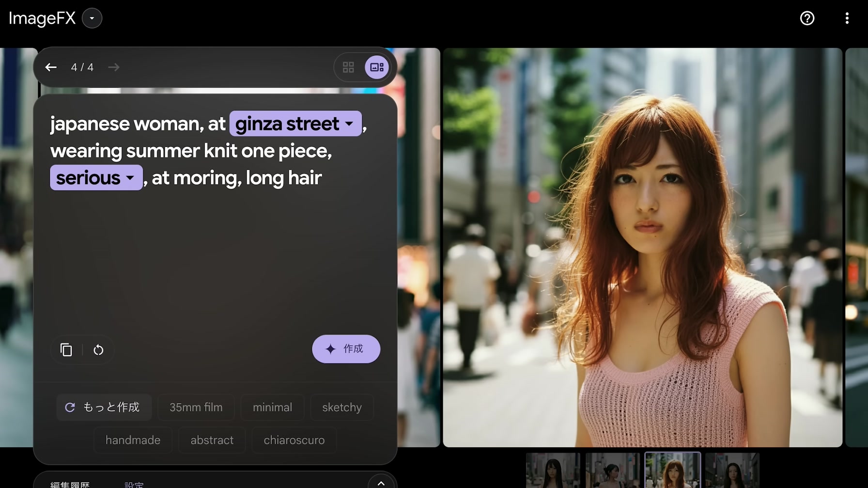The width and height of the screenshot is (868, 488).
Task: Select the fourth result thumbnail
Action: click(732, 470)
